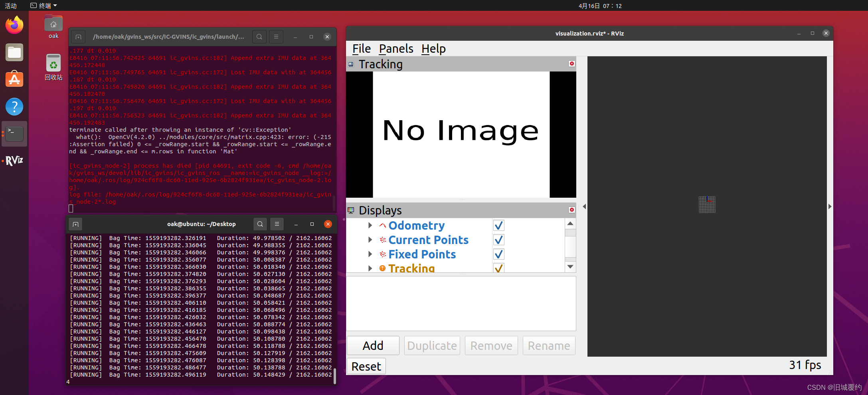Click the Tracking panel camera icon
Viewport: 868px width, 395px height.
coord(351,64)
